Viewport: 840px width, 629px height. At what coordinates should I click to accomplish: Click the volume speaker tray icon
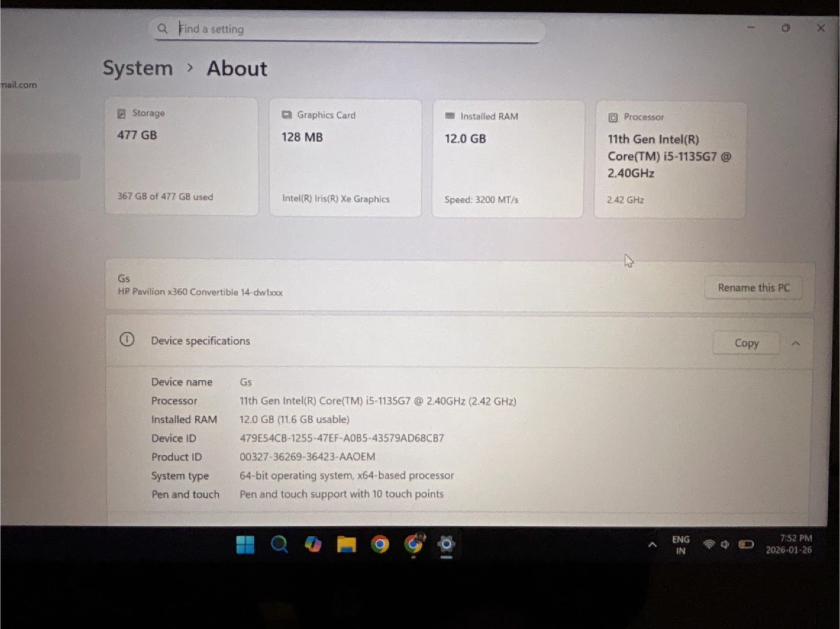click(725, 544)
